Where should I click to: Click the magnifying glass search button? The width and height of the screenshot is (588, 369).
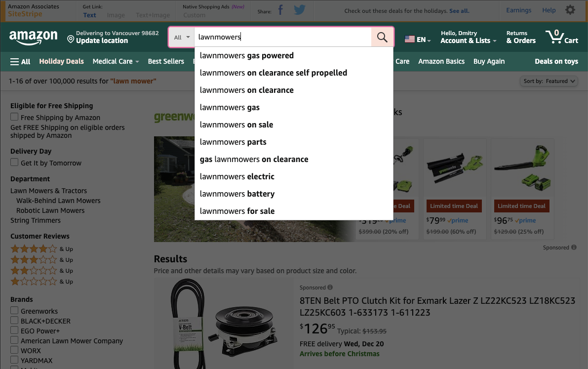click(382, 37)
